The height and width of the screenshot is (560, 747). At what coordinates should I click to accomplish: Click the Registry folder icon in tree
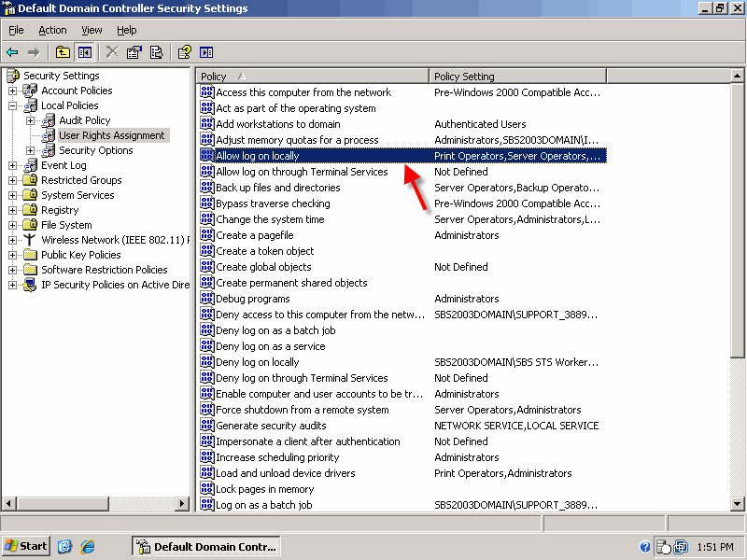point(30,210)
